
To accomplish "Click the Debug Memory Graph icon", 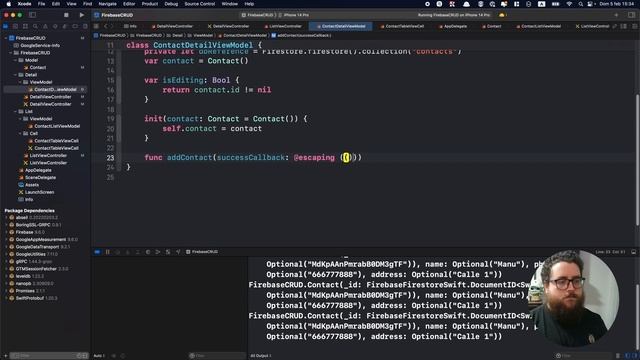I will pyautogui.click(x=158, y=252).
